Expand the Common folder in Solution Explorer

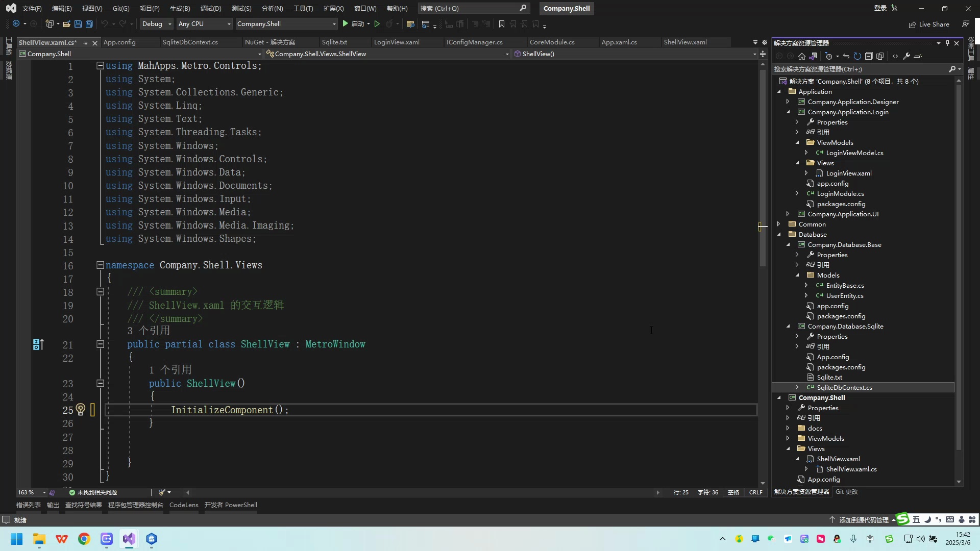pos(778,224)
